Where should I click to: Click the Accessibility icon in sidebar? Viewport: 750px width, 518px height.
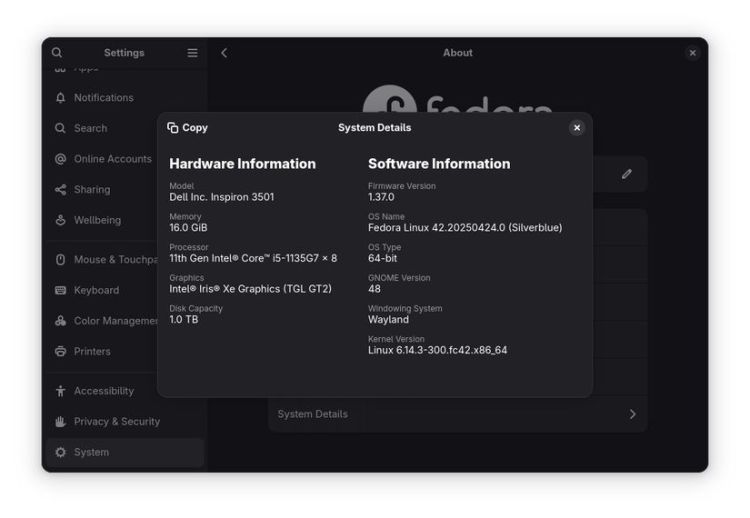pos(60,391)
